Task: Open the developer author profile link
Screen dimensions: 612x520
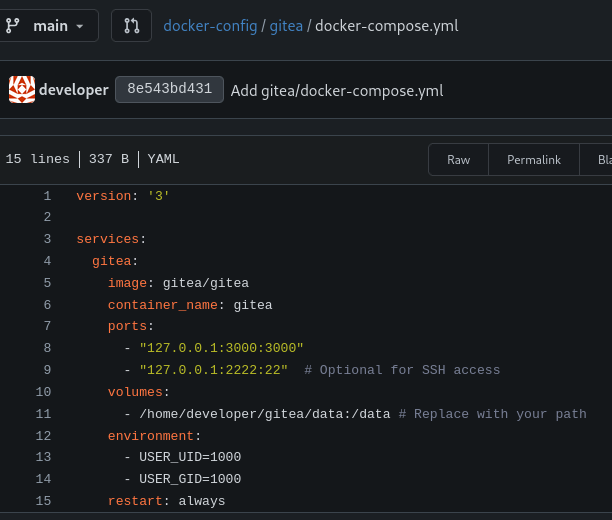Action: tap(74, 90)
